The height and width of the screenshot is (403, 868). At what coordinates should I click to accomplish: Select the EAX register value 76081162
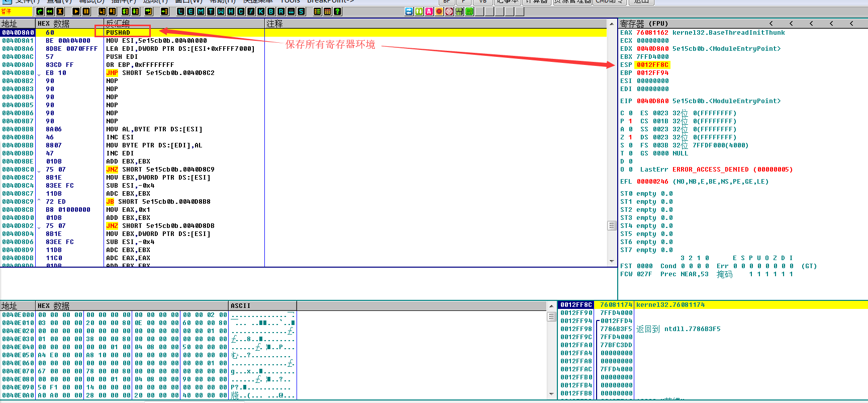click(x=652, y=33)
